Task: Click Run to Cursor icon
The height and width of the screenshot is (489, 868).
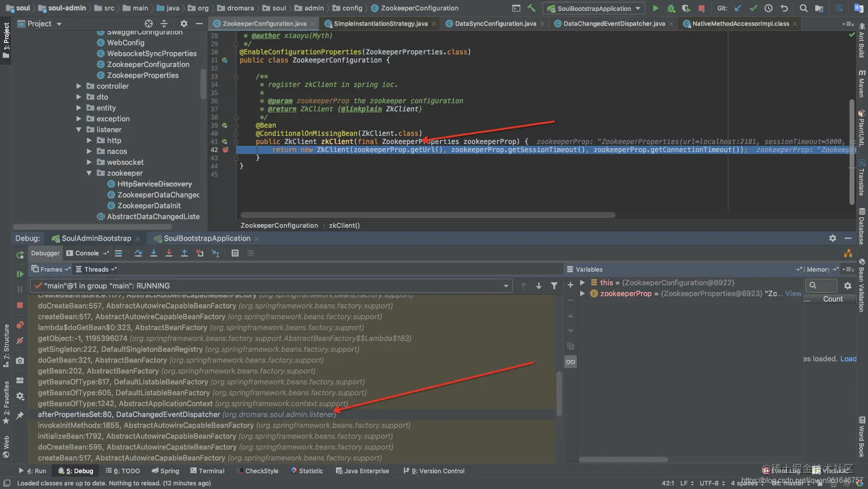Action: [216, 253]
